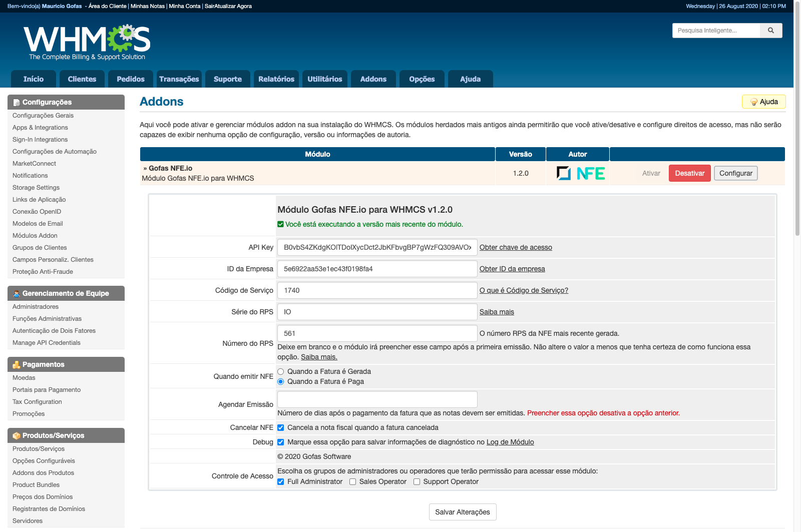Open 'Saiba mais' link beside Série do RPS
801x532 pixels.
click(497, 312)
